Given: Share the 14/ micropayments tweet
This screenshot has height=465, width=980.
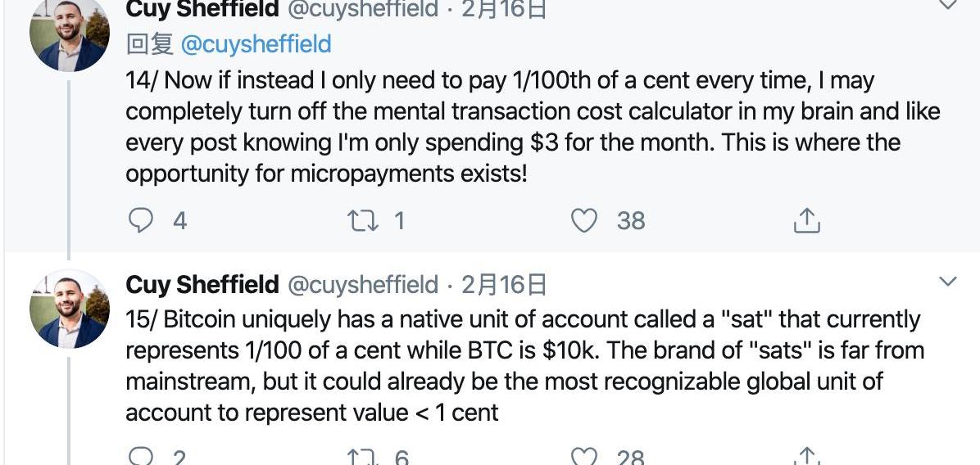Looking at the screenshot, I should pyautogui.click(x=807, y=220).
